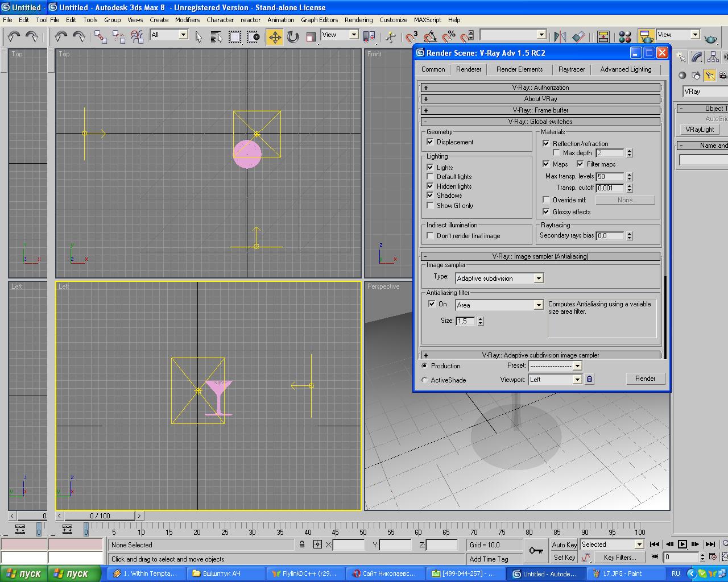Activate the Select and Link tool
Image resolution: width=728 pixels, height=582 pixels.
point(101,37)
